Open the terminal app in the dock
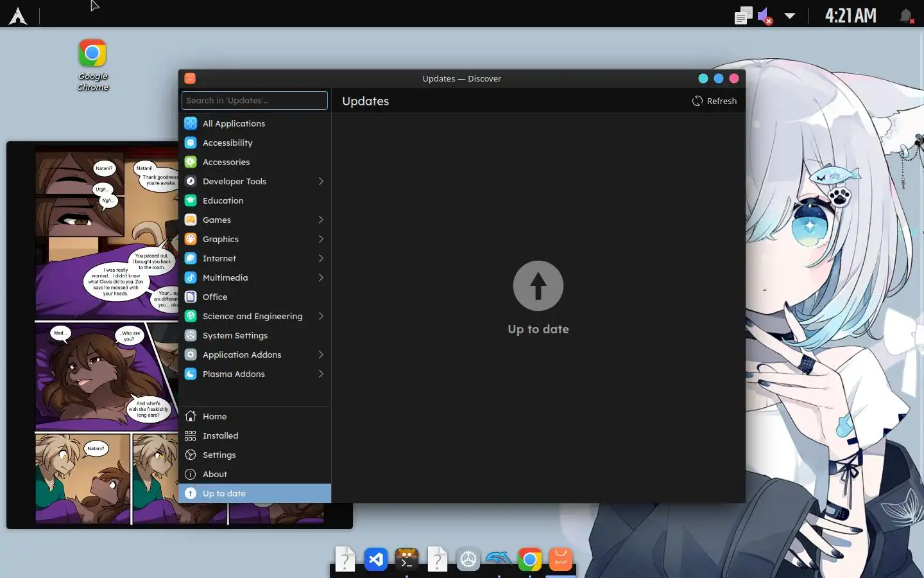Viewport: 924px width, 578px height. [407, 559]
